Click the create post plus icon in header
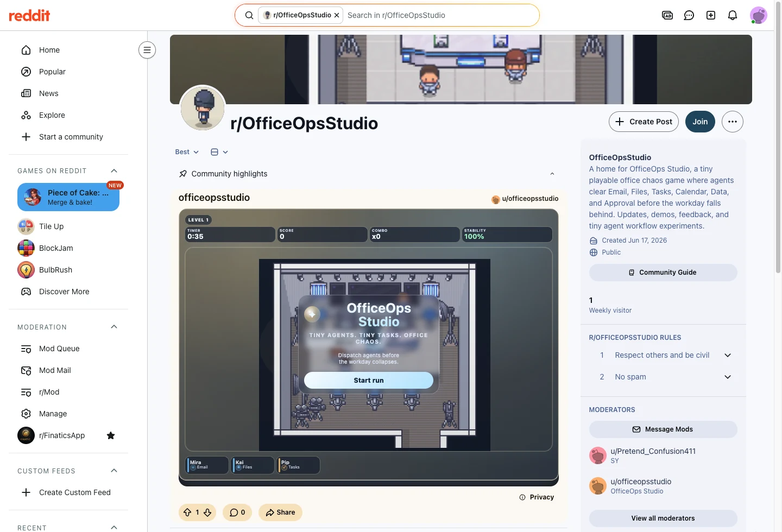Viewport: 782px width, 532px height. point(711,15)
